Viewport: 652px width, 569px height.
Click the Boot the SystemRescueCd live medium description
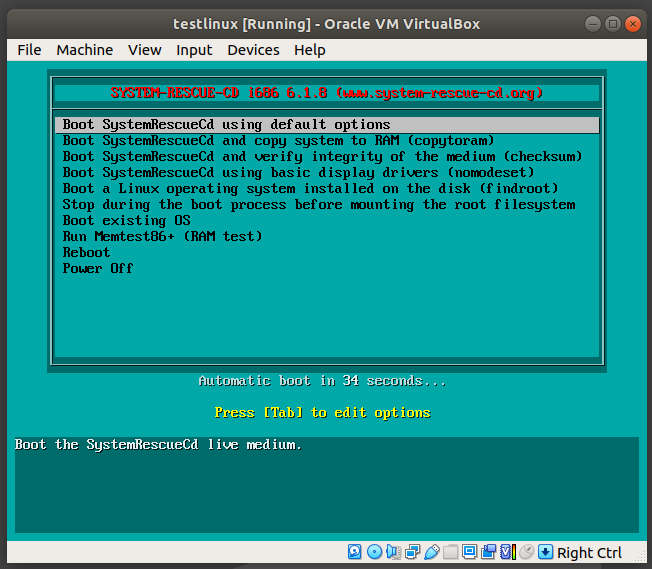coord(158,445)
